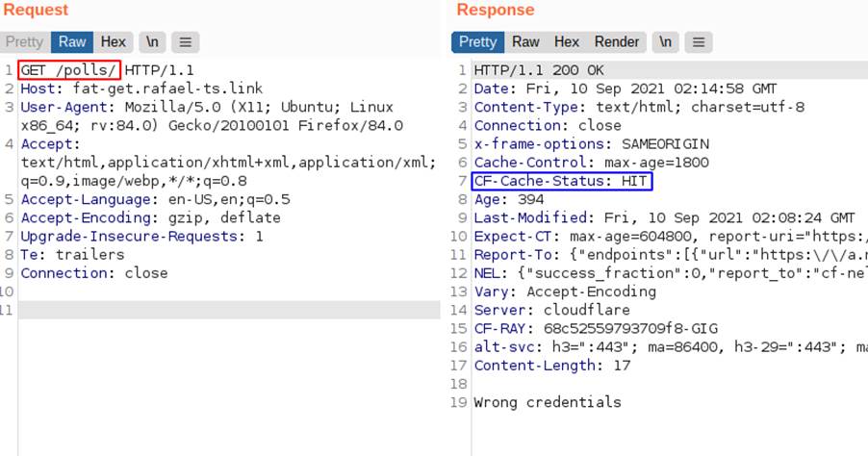Show the Request in Hex view
Image resolution: width=868 pixels, height=456 pixels.
point(114,42)
